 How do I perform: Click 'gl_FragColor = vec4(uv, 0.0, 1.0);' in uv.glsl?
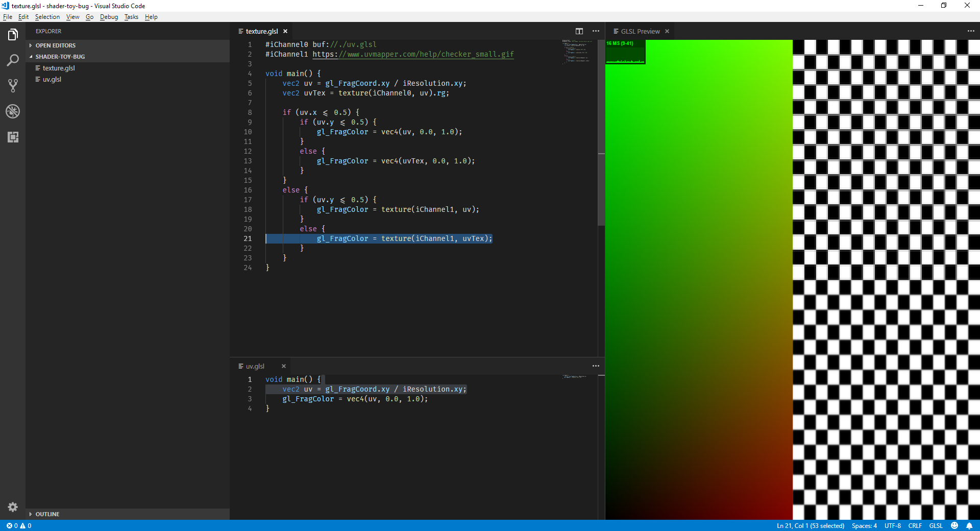click(355, 399)
